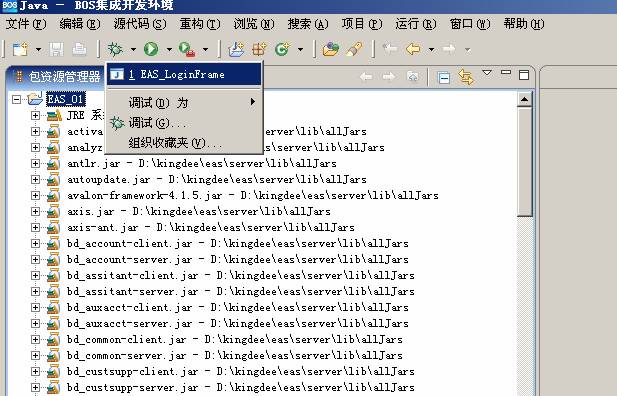Open the 帮助(H) menu

[524, 24]
